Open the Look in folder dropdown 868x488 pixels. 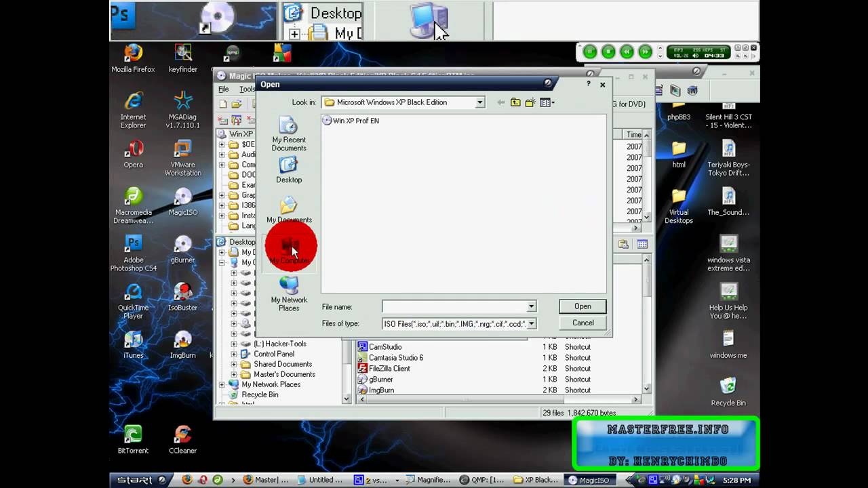tap(479, 102)
